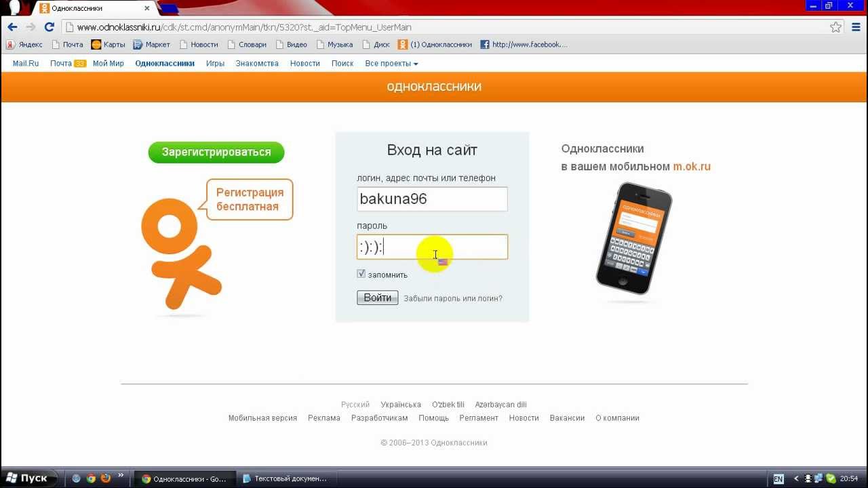Screen dimensions: 868x488
Task: Open the Яндекс bookmark
Action: click(24, 45)
